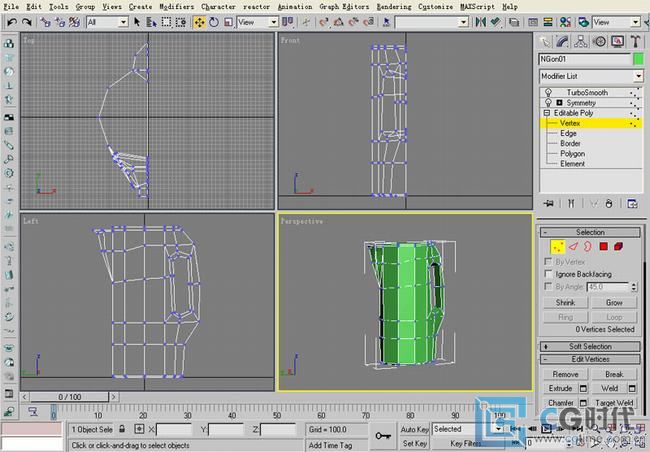Click the Redo arrow icon
Screen dimensions: 650x452
point(26,22)
